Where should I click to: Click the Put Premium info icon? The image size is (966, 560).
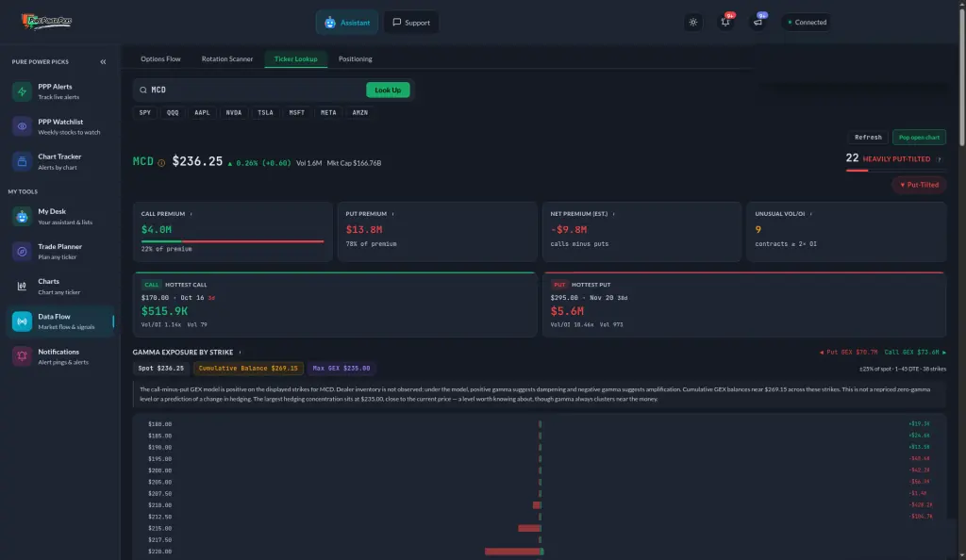point(393,214)
